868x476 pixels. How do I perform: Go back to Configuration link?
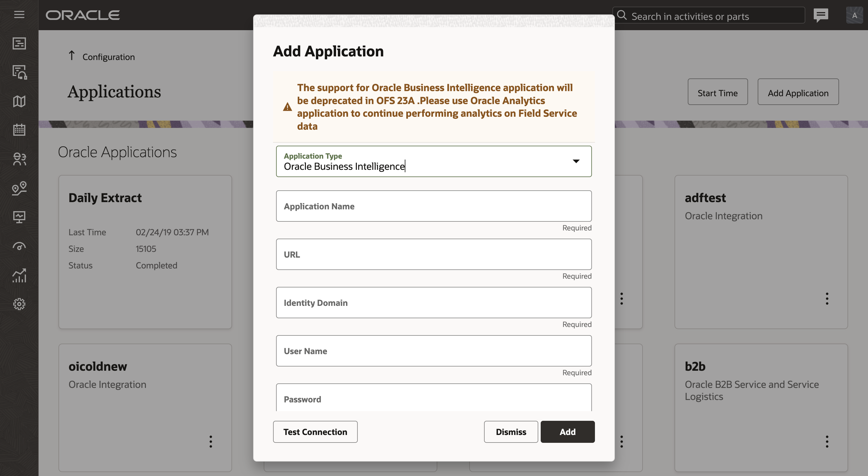108,57
